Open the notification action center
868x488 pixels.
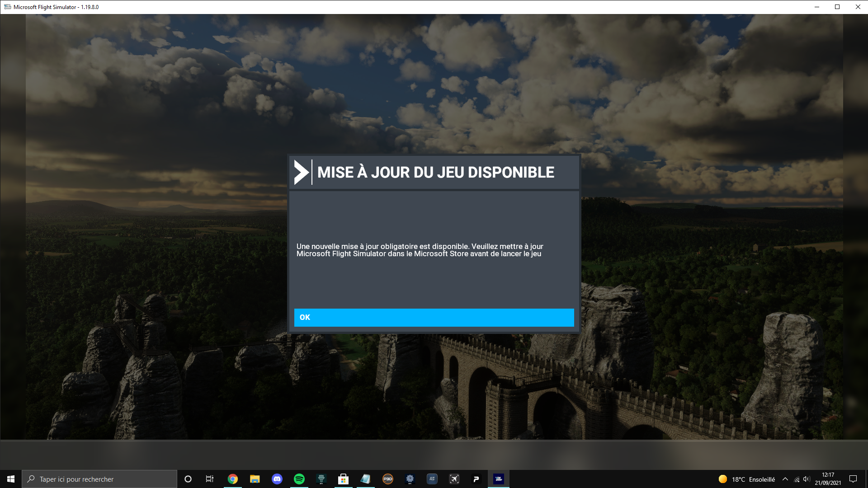tap(853, 479)
